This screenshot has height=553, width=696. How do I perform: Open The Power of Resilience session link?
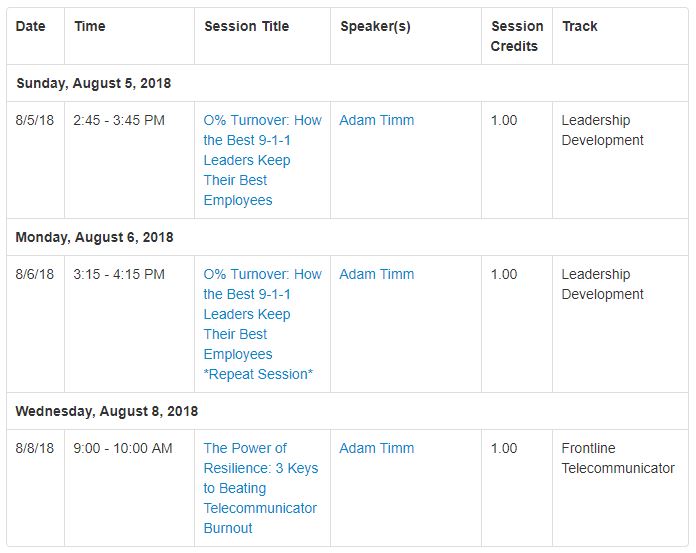click(260, 488)
